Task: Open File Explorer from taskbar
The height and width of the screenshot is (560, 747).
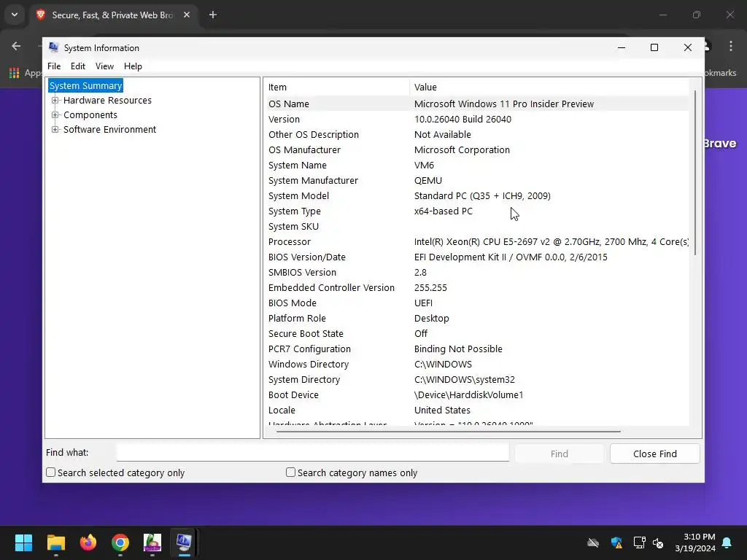Action: [x=55, y=542]
